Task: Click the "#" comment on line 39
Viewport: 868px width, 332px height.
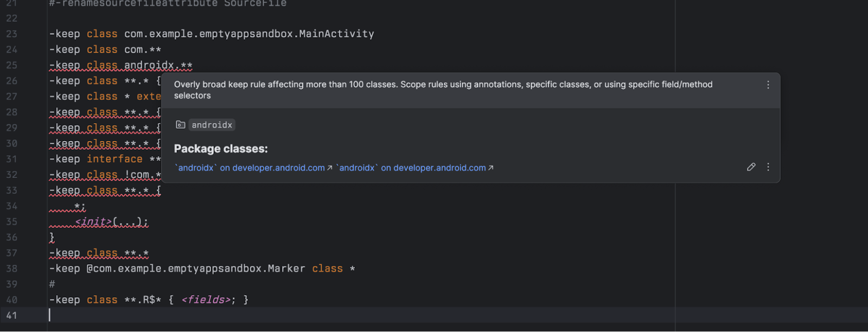Action: click(52, 284)
